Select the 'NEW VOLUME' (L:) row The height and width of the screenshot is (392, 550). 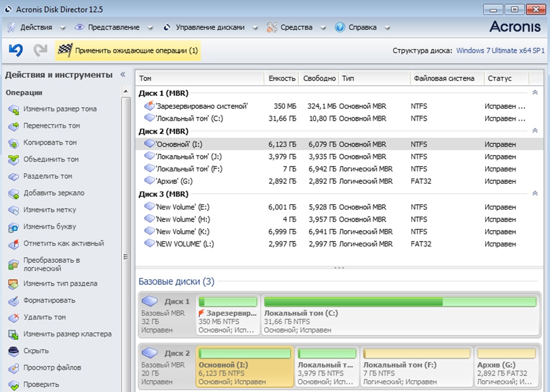click(x=339, y=244)
